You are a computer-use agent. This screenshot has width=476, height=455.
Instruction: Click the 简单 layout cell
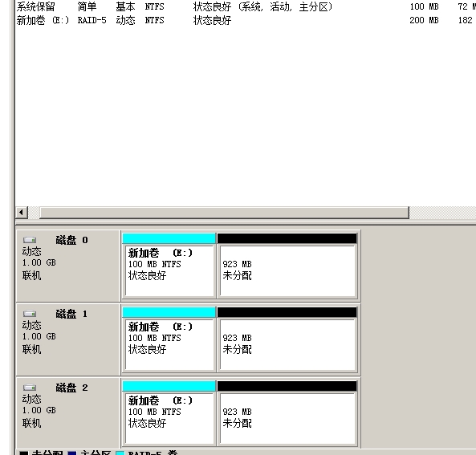(x=87, y=6)
